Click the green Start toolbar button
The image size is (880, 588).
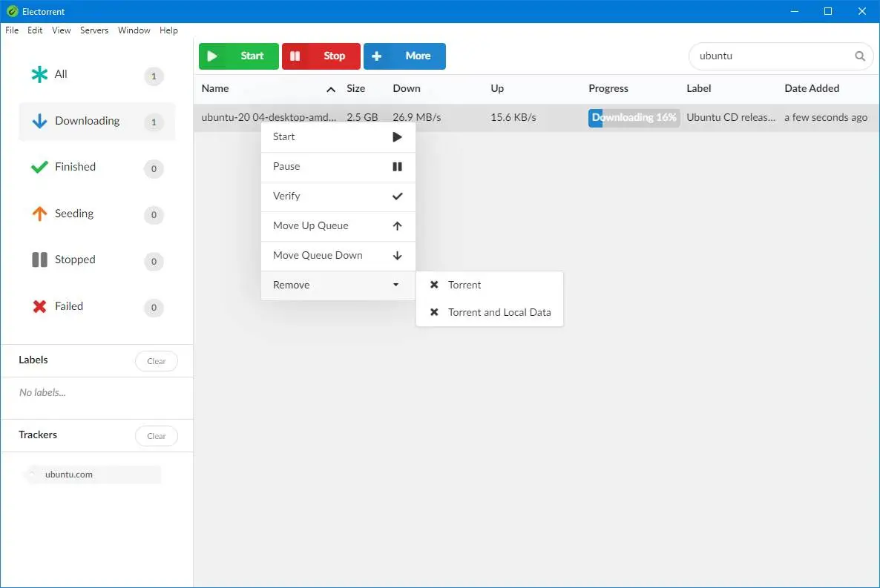(238, 56)
